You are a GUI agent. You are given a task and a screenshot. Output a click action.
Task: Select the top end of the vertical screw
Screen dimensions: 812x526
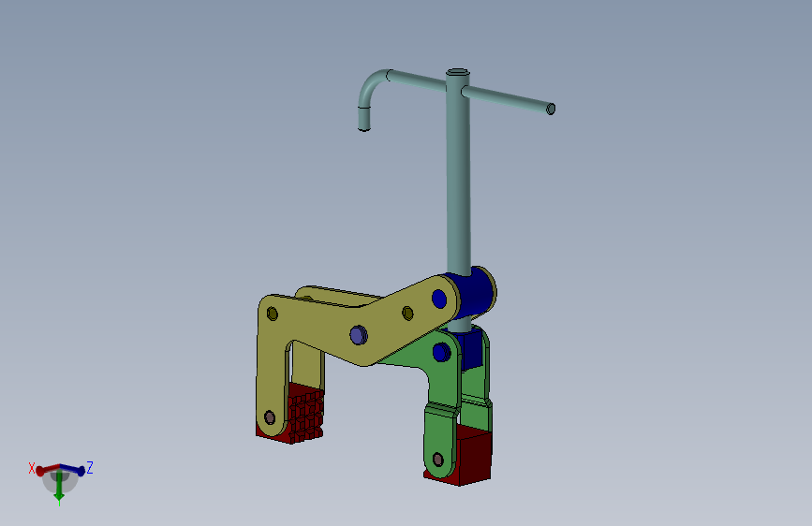pos(458,72)
